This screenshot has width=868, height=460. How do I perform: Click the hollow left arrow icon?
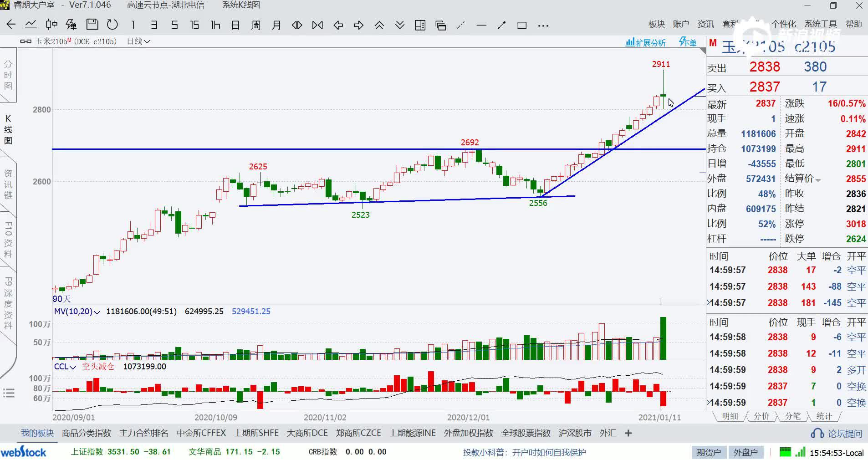pyautogui.click(x=338, y=25)
